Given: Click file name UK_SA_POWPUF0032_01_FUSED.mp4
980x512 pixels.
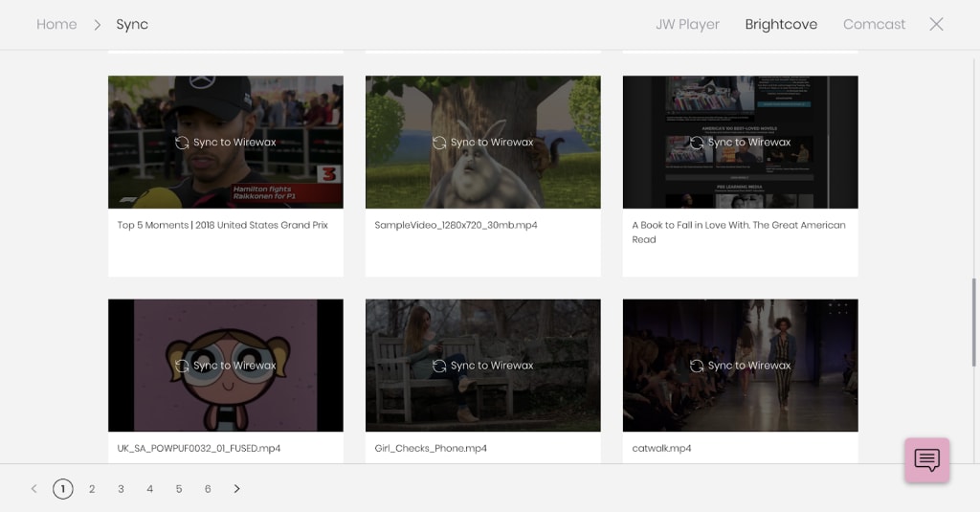Looking at the screenshot, I should point(199,448).
